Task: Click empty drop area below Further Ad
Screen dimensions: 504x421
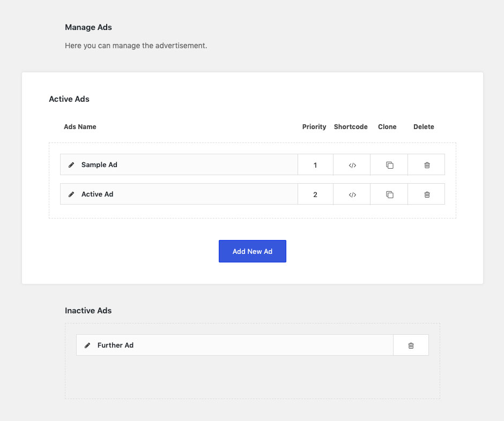Action: [252, 378]
